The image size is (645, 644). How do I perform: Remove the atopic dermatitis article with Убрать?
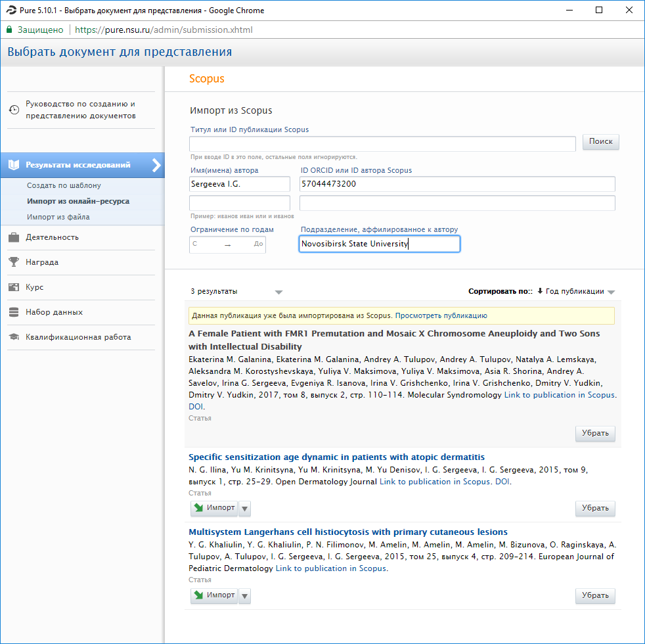[595, 508]
